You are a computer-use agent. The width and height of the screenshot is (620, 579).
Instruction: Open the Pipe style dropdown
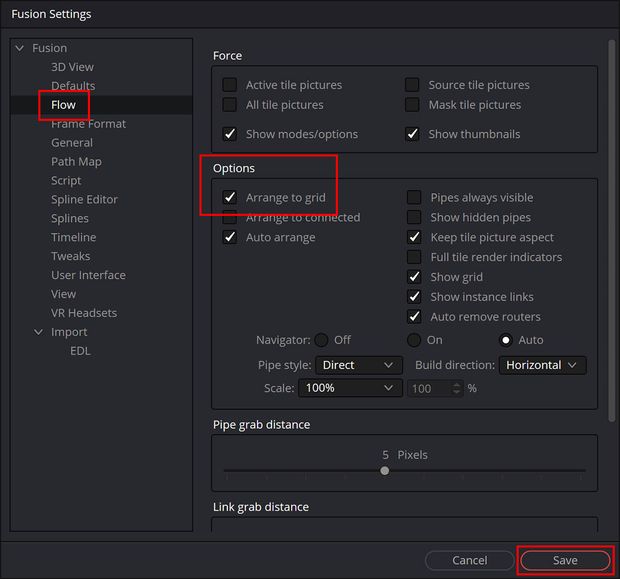[359, 365]
